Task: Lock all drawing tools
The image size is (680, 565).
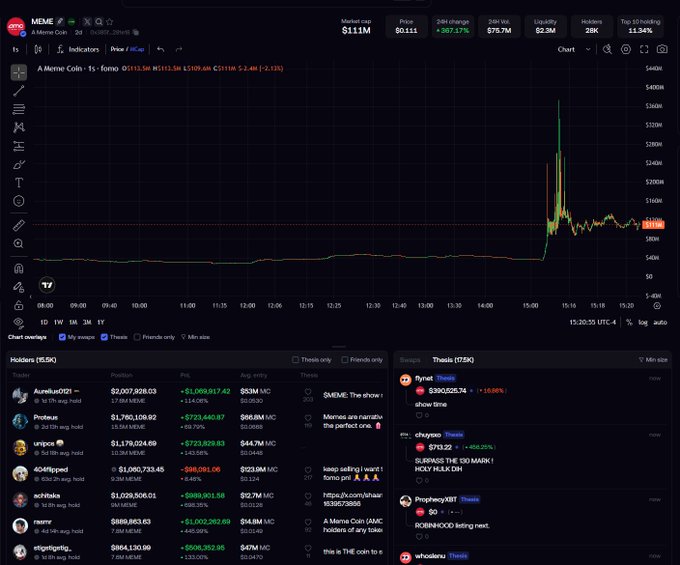Action: click(19, 305)
